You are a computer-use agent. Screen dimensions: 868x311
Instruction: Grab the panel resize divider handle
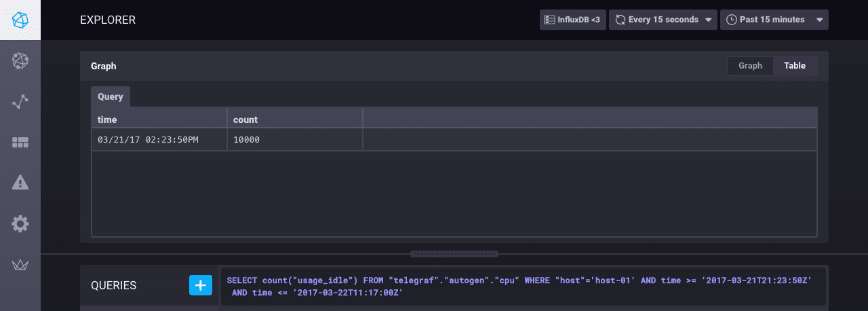point(454,254)
